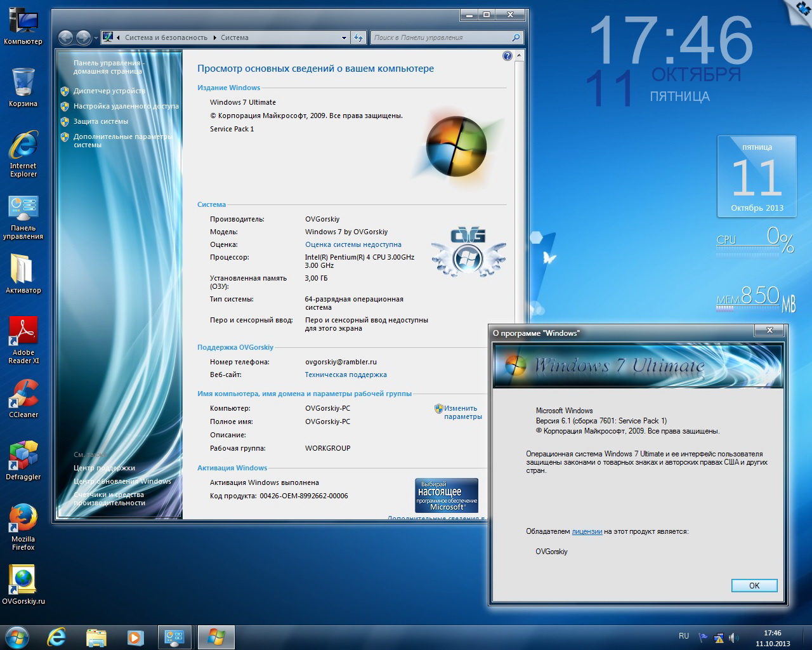
Task: Open recent pages dropdown arrow
Action: pyautogui.click(x=96, y=38)
